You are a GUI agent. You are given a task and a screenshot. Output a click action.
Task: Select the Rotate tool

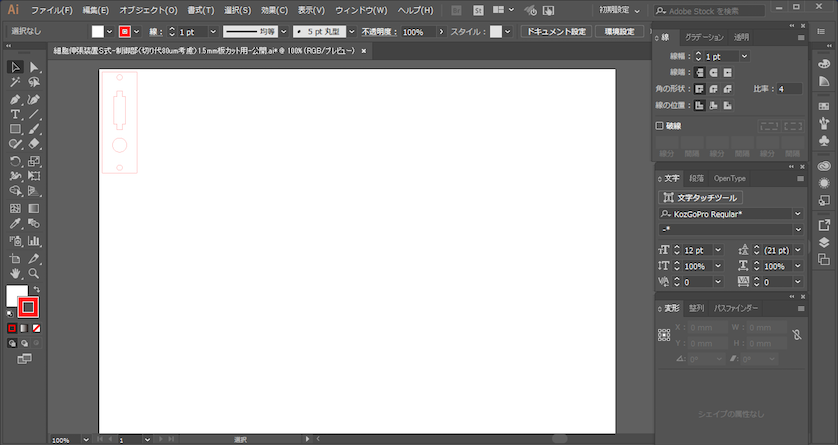(15, 161)
